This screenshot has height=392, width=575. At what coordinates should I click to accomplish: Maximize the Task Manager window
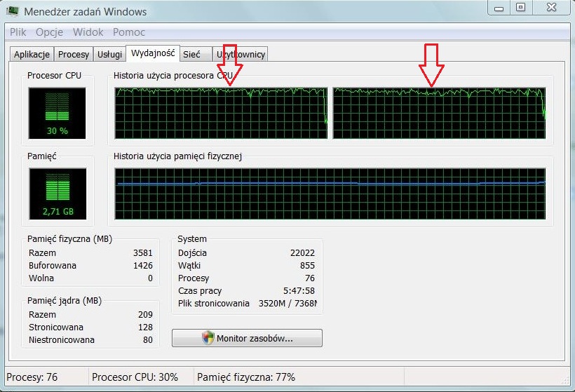click(x=521, y=8)
